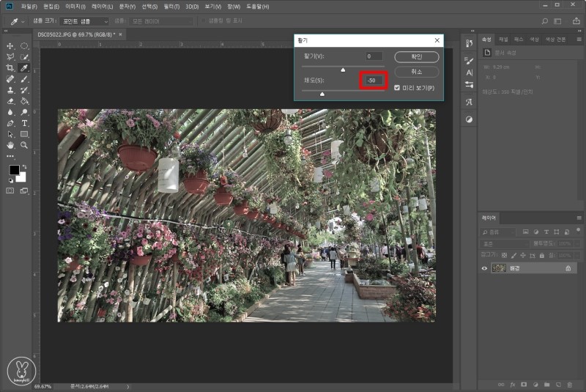Click the delete layer trash icon
Viewport: 586px width, 392px height.
click(569, 384)
